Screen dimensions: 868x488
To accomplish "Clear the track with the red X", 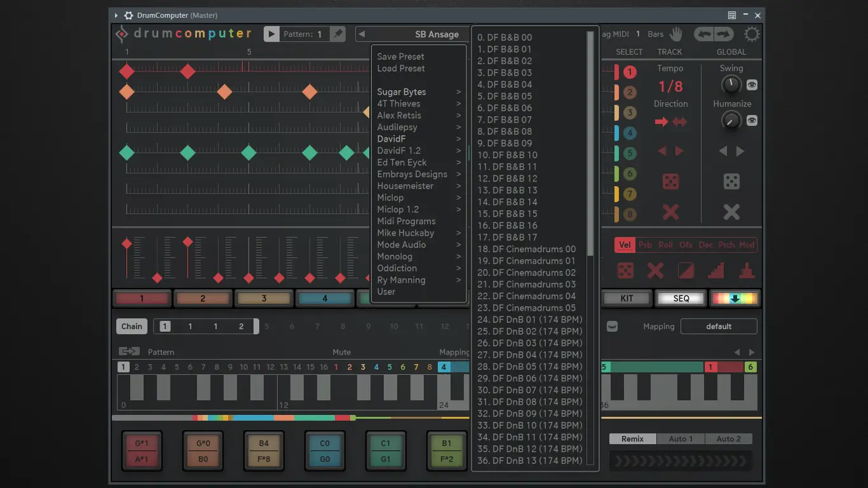I will [x=670, y=212].
